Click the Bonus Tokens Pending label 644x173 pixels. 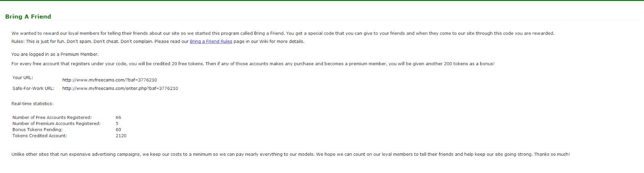click(x=37, y=130)
